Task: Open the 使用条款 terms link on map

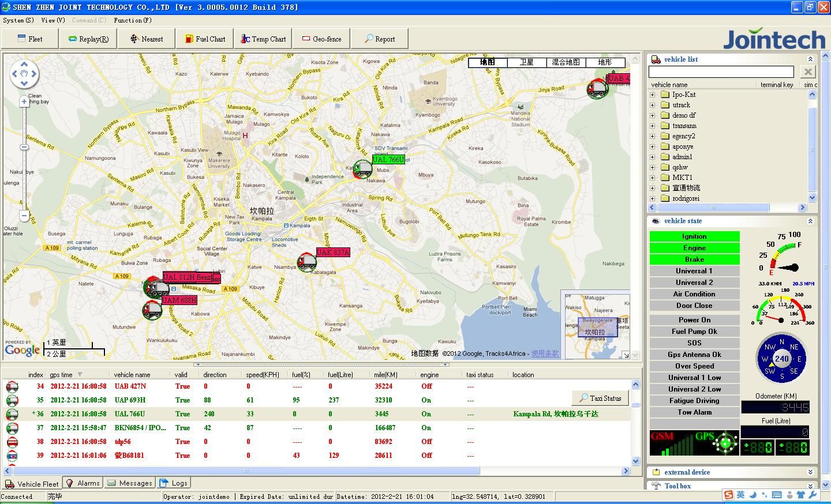Action: pos(545,353)
